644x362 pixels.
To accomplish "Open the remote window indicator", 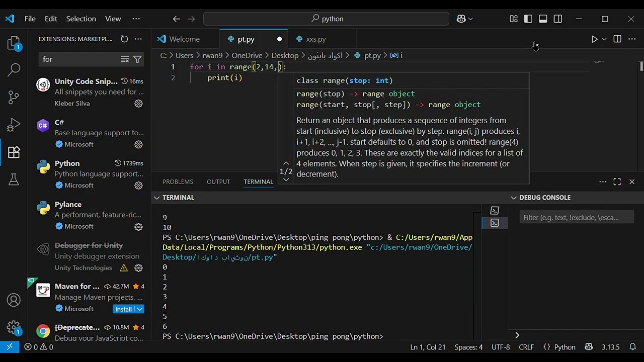I will [x=10, y=347].
